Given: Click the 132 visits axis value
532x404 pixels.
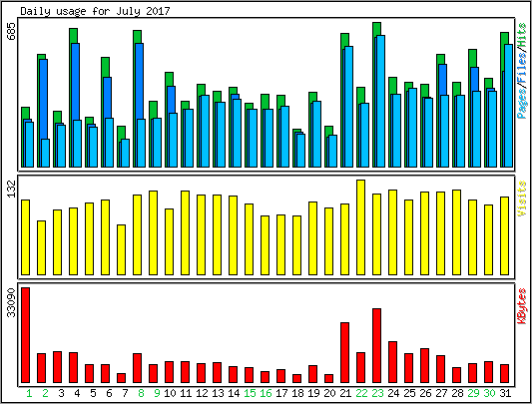Looking at the screenshot, I should tap(12, 189).
